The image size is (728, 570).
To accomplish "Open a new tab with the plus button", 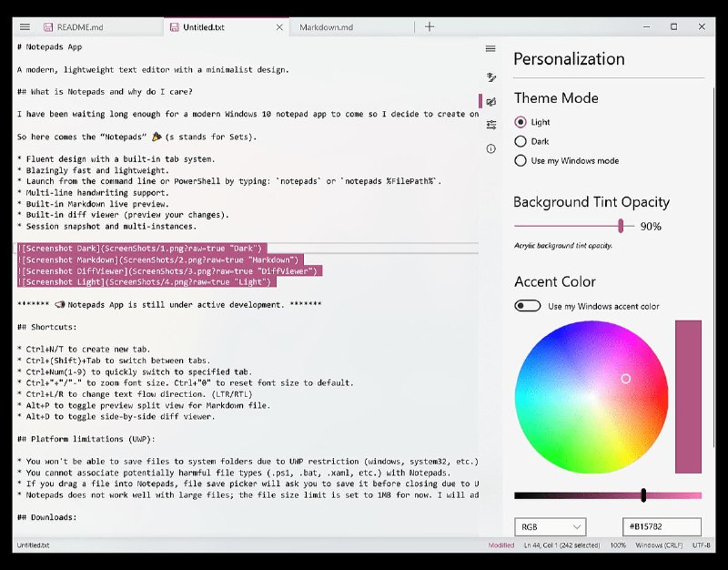I will point(429,26).
